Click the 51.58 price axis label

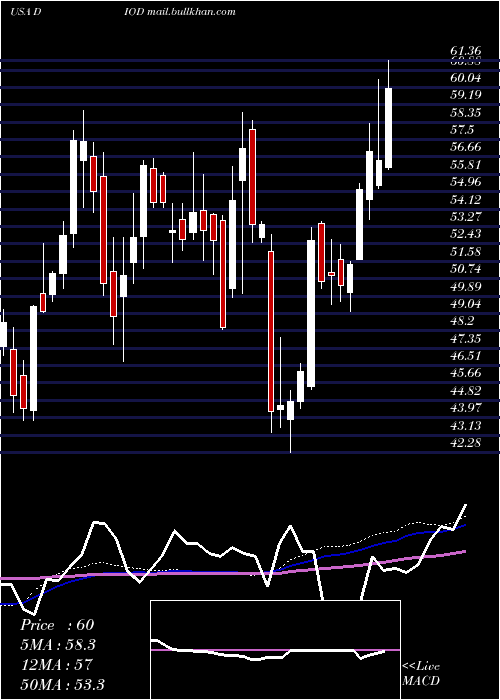[465, 252]
